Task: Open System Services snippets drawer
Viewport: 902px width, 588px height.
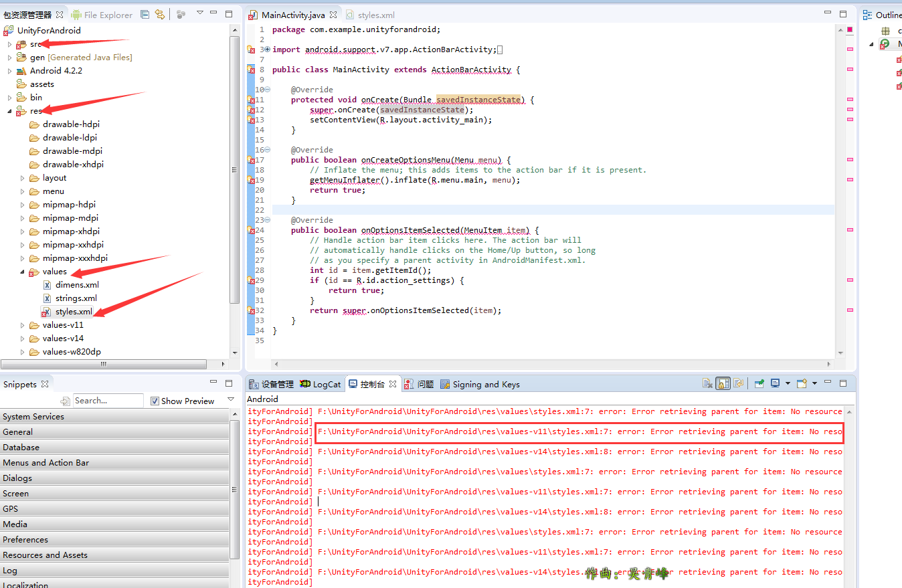Action: [114, 416]
